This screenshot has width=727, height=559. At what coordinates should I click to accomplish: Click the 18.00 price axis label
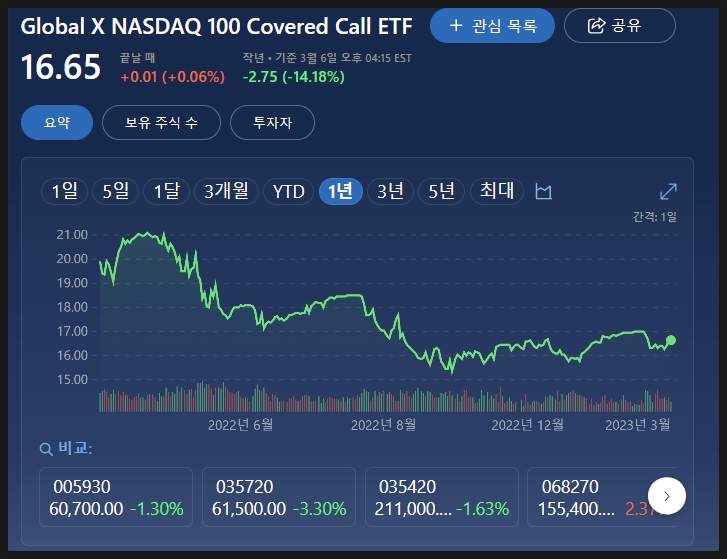(72, 307)
